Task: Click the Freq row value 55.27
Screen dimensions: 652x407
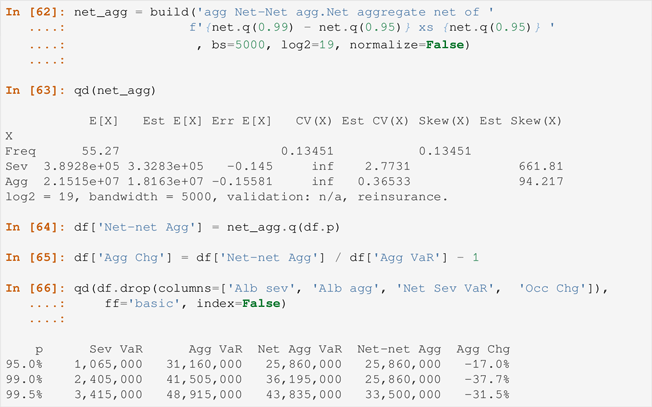Action: [100, 151]
